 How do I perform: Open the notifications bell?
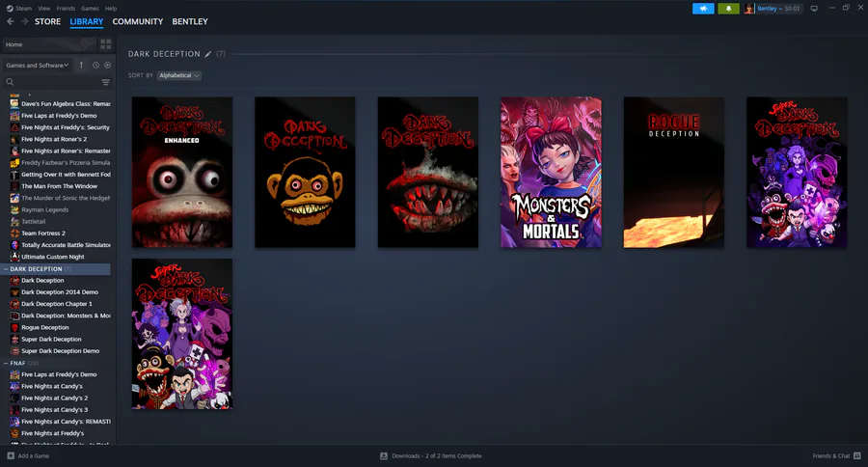point(728,9)
